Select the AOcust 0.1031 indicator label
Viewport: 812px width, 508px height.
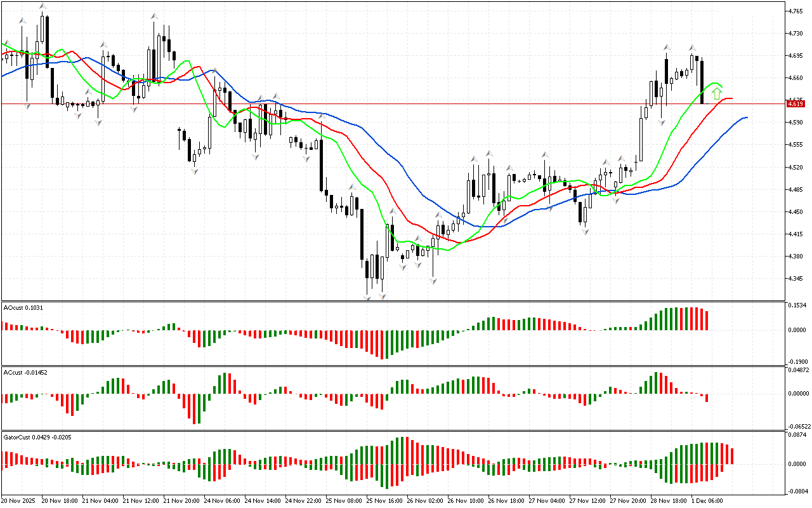pyautogui.click(x=23, y=307)
